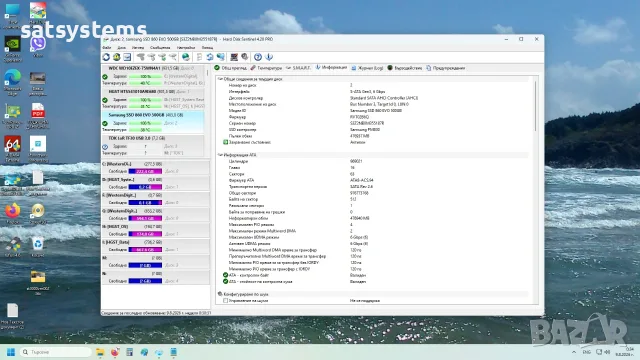Click the yellow warning disk toolbar icon
This screenshot has height=360, width=640.
coord(117,57)
